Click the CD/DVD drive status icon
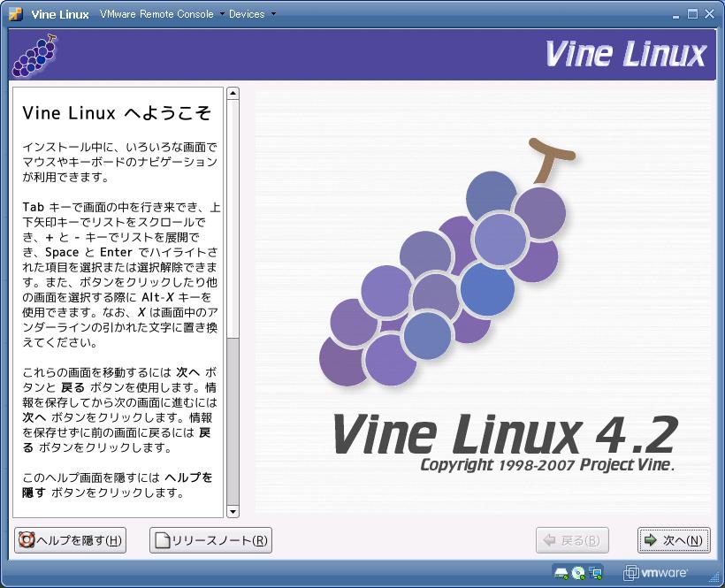Screen dimensions: 725x588 point(578,573)
